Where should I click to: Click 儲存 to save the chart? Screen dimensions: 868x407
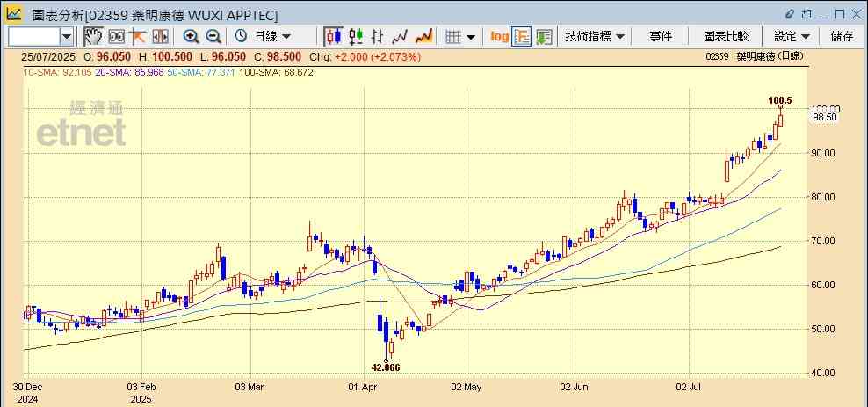pyautogui.click(x=842, y=37)
